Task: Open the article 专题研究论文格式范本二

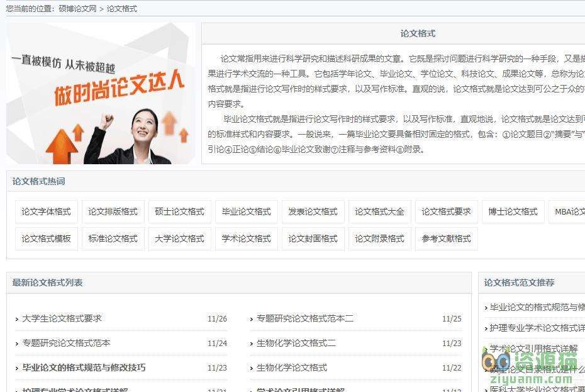Action: pos(305,318)
